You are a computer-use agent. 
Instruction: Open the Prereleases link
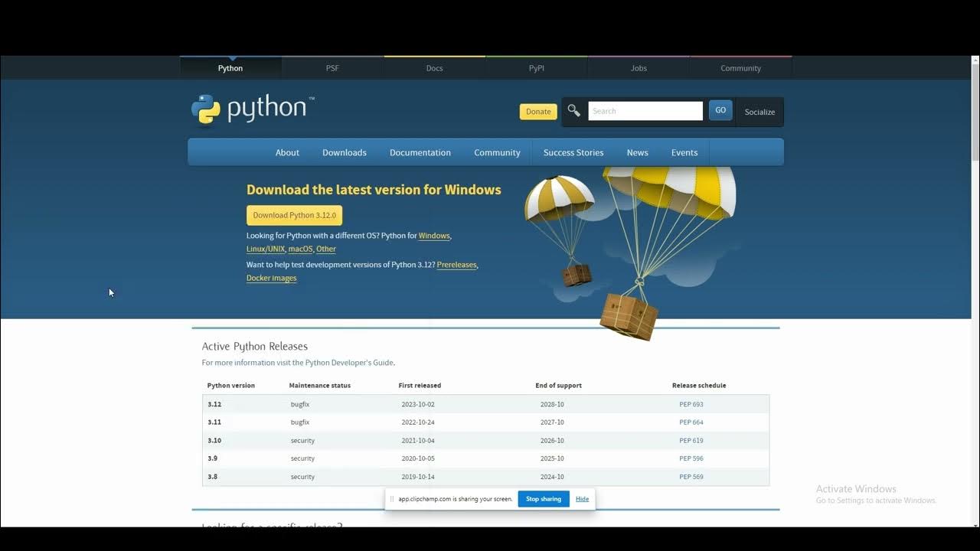pos(456,265)
